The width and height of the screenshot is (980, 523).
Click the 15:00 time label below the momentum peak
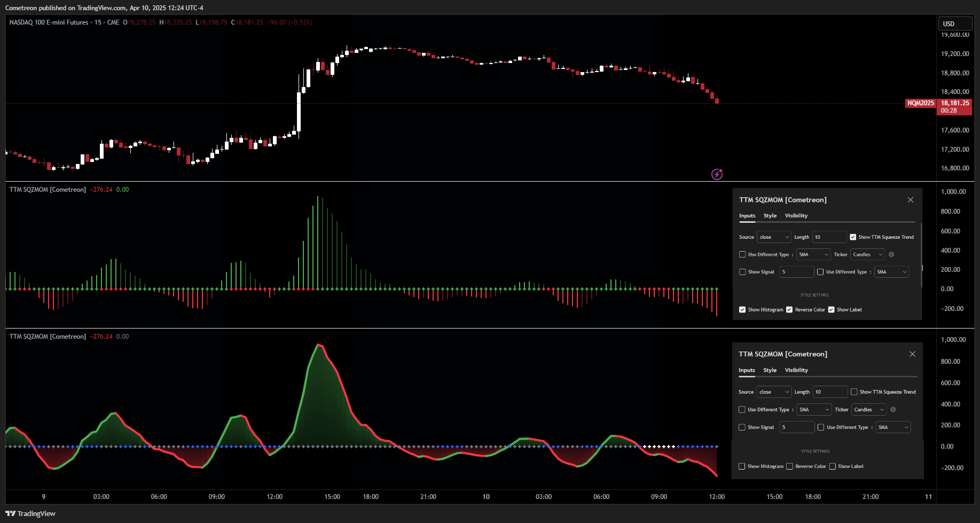tap(332, 497)
